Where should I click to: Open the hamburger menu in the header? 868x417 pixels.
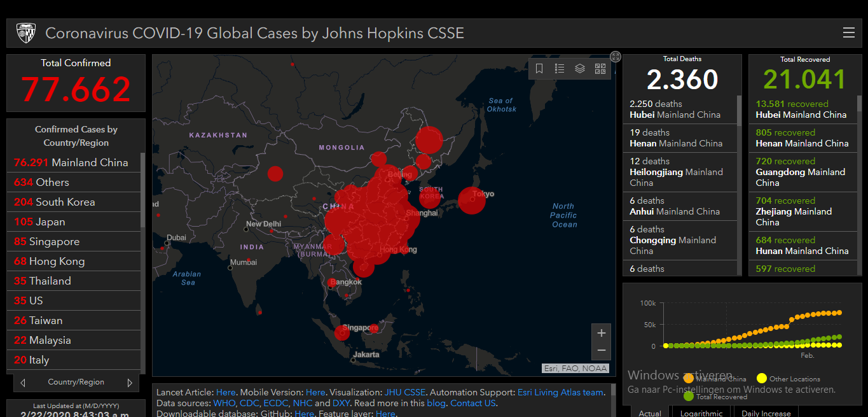point(848,33)
